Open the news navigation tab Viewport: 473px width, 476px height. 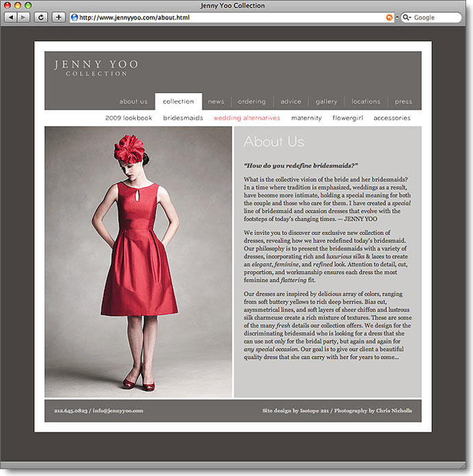(216, 101)
